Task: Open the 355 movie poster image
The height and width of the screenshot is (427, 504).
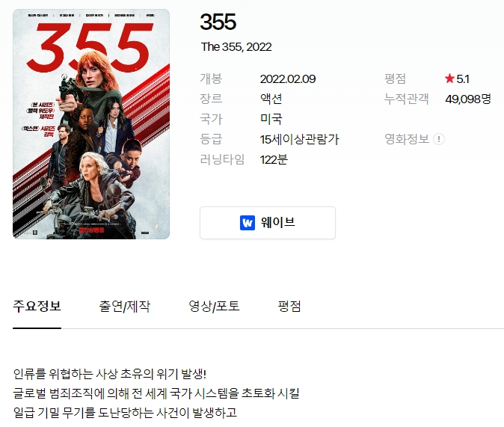Action: click(x=91, y=124)
